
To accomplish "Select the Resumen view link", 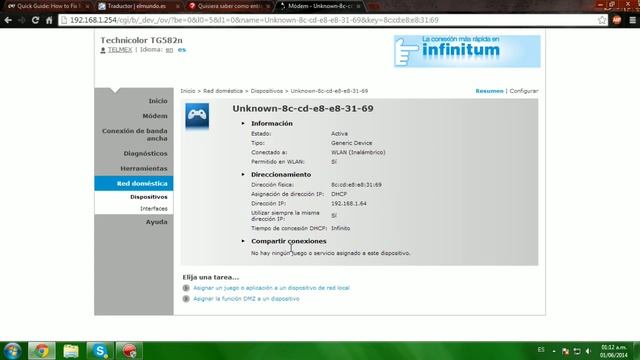I will (489, 91).
